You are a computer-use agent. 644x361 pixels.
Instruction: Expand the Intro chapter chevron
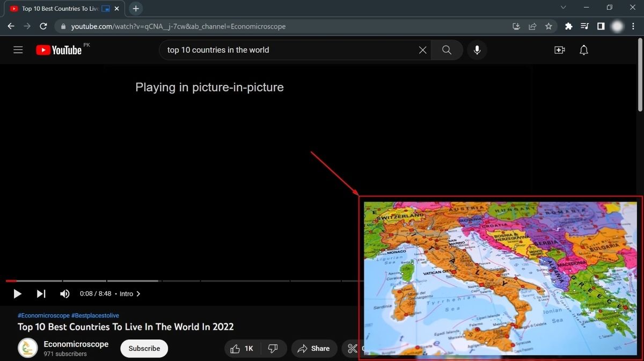point(138,294)
